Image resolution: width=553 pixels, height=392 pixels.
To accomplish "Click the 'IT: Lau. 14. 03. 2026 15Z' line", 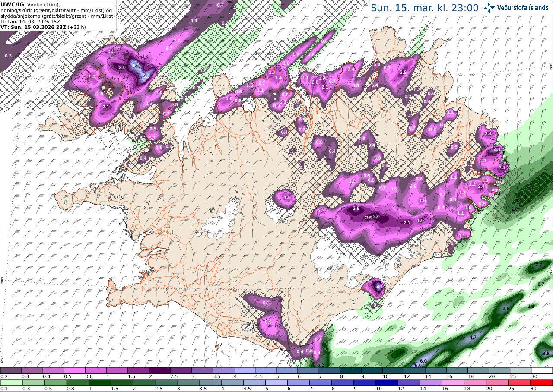I will (x=30, y=21).
